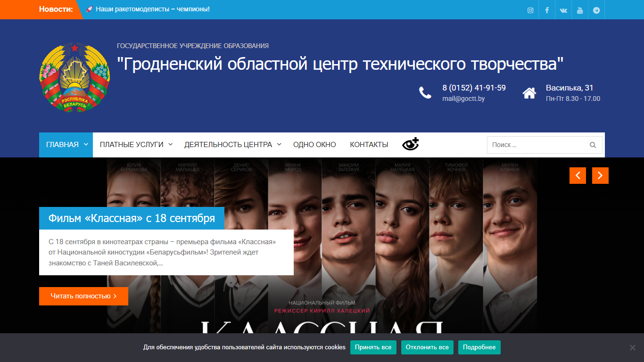This screenshot has width=644, height=362.
Task: Dismiss the cookie notice with X
Action: tap(632, 347)
